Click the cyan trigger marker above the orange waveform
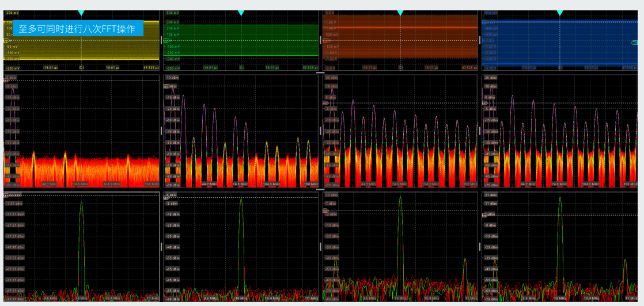This screenshot has height=306, width=644. [400, 13]
